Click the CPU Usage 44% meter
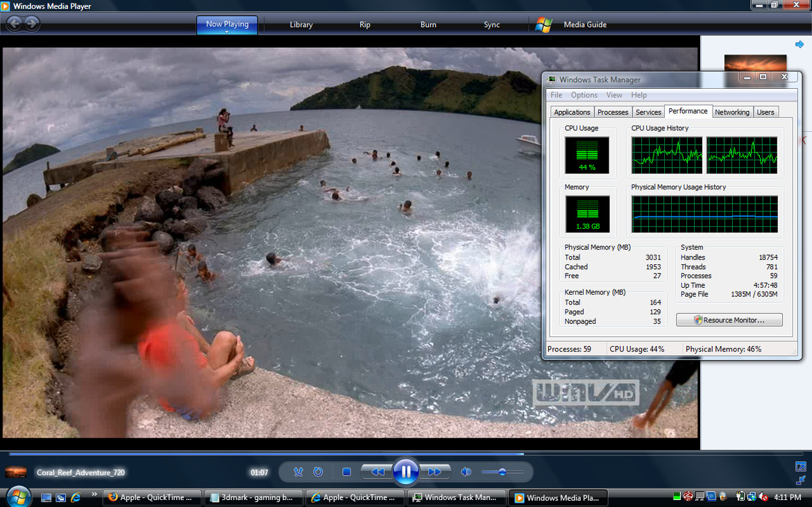Image resolution: width=812 pixels, height=507 pixels. [x=586, y=155]
